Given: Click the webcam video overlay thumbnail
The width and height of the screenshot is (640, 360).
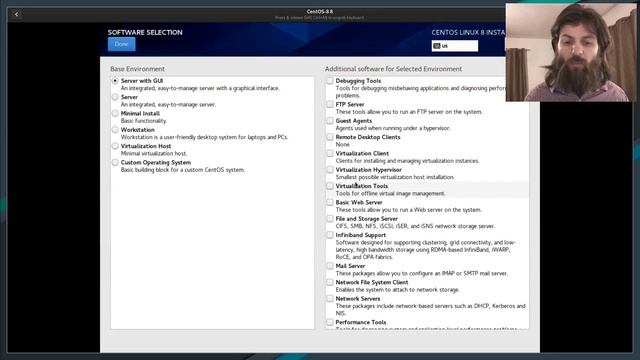Looking at the screenshot, I should pyautogui.click(x=571, y=52).
